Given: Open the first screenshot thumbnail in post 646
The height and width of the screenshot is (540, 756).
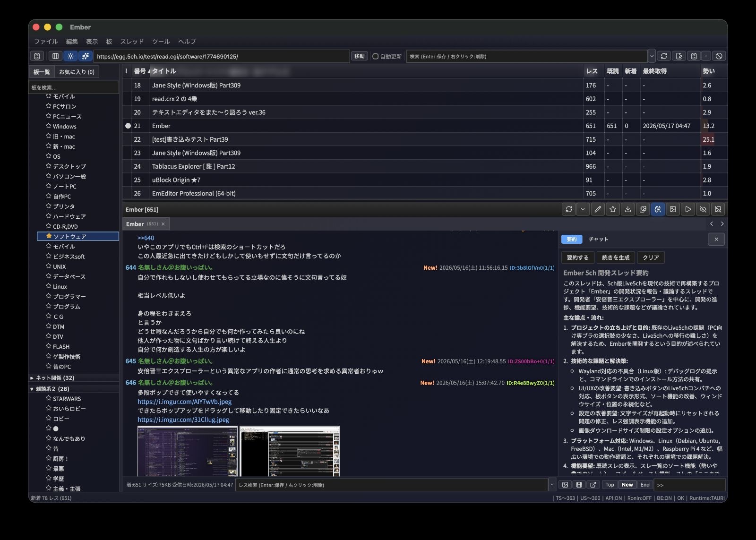Looking at the screenshot, I should (187, 451).
